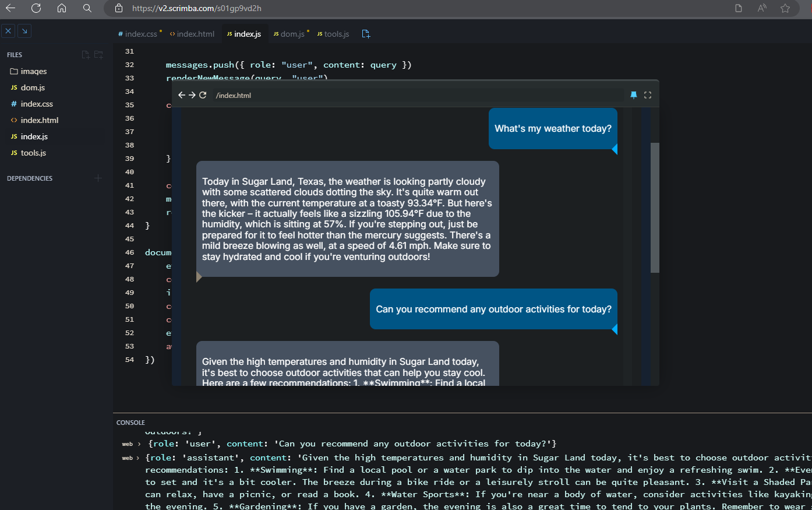
Task: Expand preview to fullscreen
Action: click(647, 95)
